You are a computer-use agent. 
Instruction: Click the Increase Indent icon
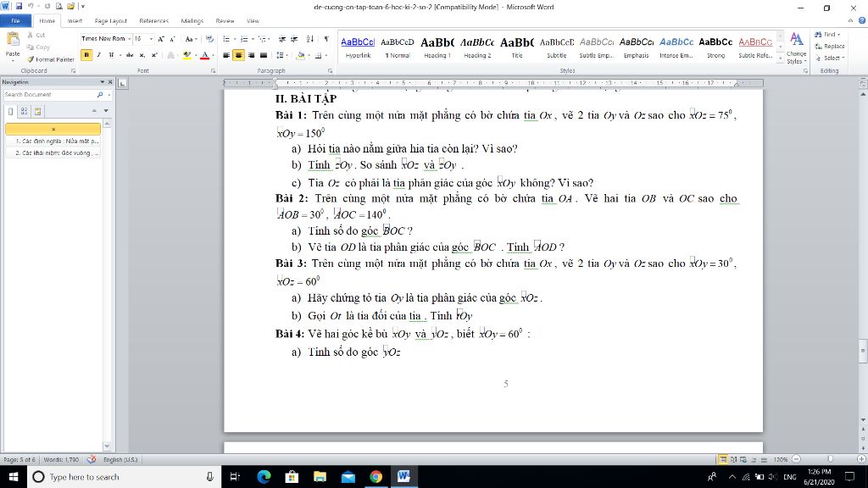(294, 39)
